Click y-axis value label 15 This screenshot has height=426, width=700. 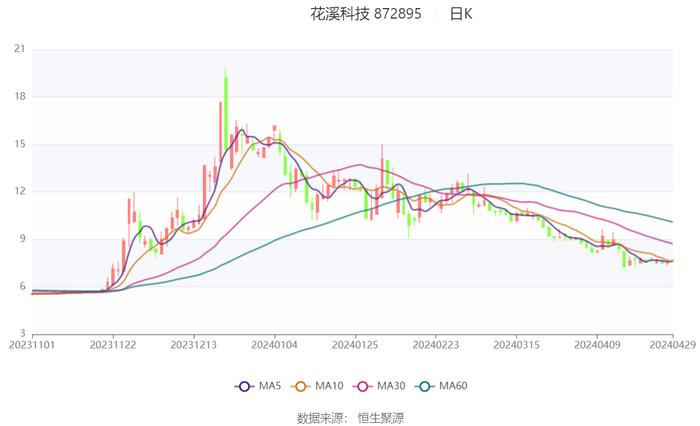[20, 144]
